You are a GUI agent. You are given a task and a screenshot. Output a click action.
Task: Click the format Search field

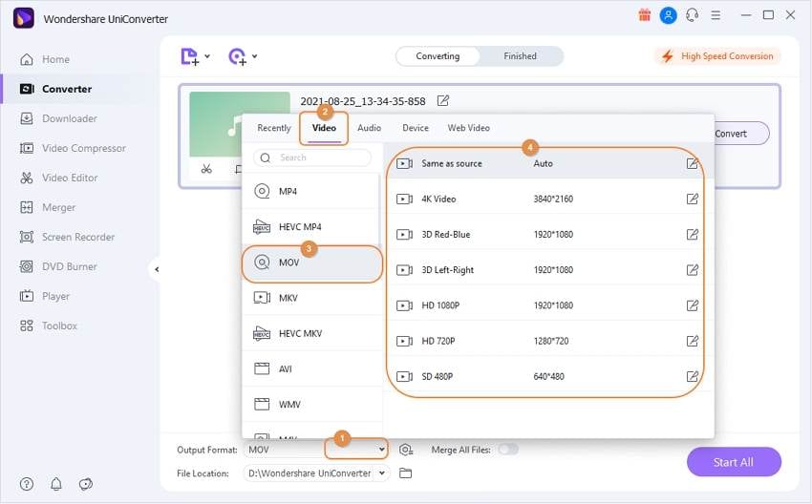[312, 157]
